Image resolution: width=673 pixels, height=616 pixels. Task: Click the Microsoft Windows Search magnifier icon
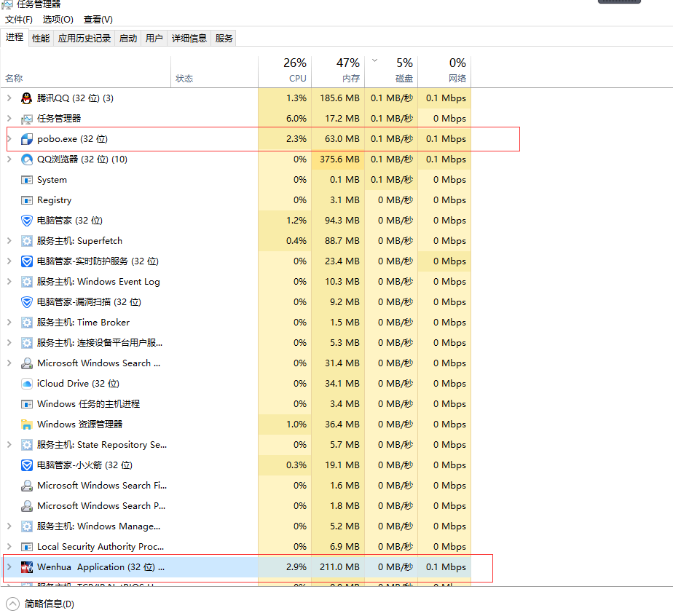[x=26, y=363]
